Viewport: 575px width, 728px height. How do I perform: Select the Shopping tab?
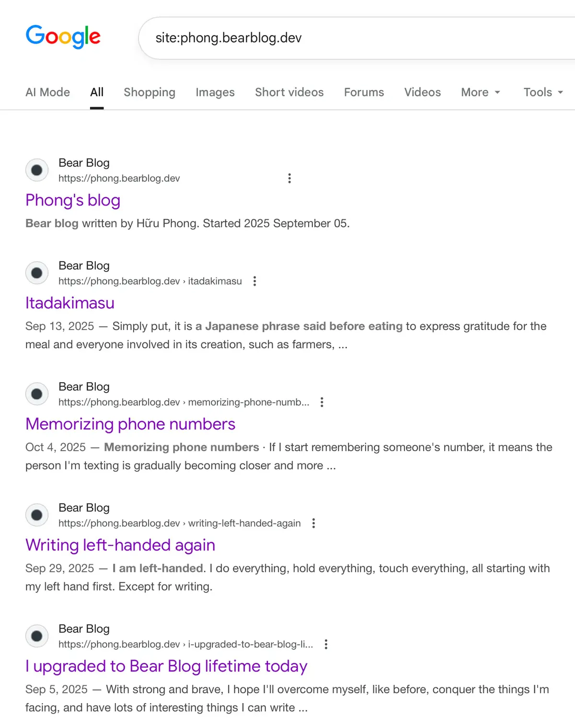[x=149, y=92]
